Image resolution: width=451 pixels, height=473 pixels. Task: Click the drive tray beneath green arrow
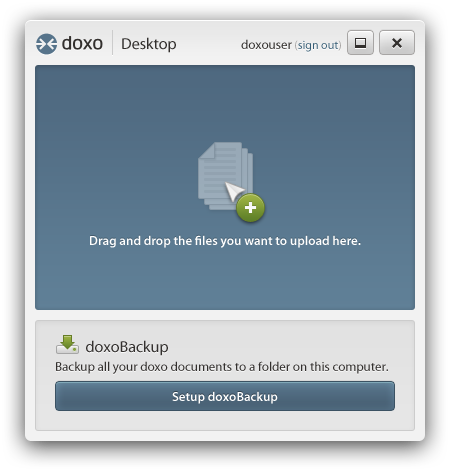click(68, 349)
